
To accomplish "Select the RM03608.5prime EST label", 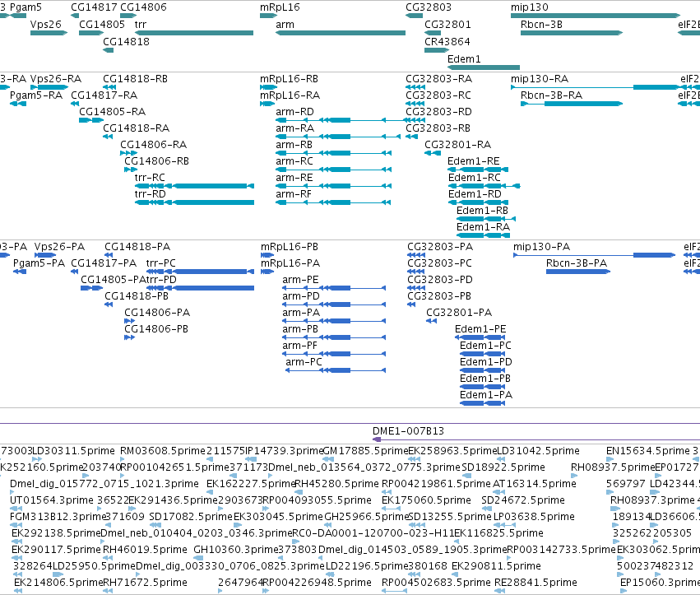I will coord(163,451).
